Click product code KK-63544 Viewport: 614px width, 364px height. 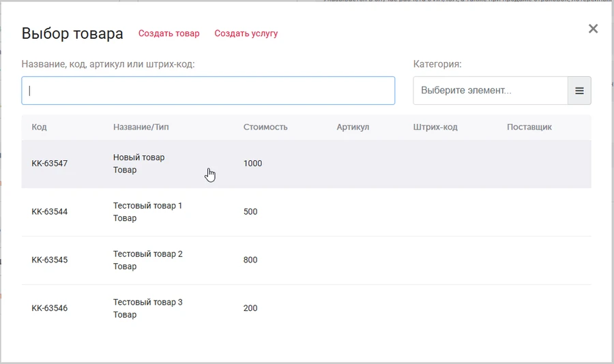click(x=50, y=212)
